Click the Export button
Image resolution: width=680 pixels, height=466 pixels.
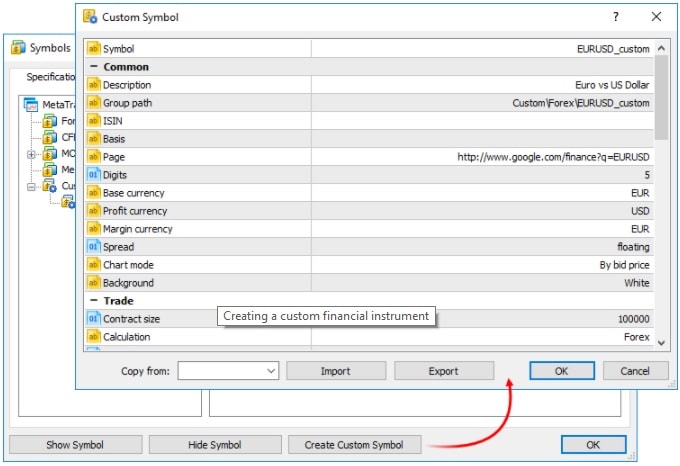tap(444, 371)
